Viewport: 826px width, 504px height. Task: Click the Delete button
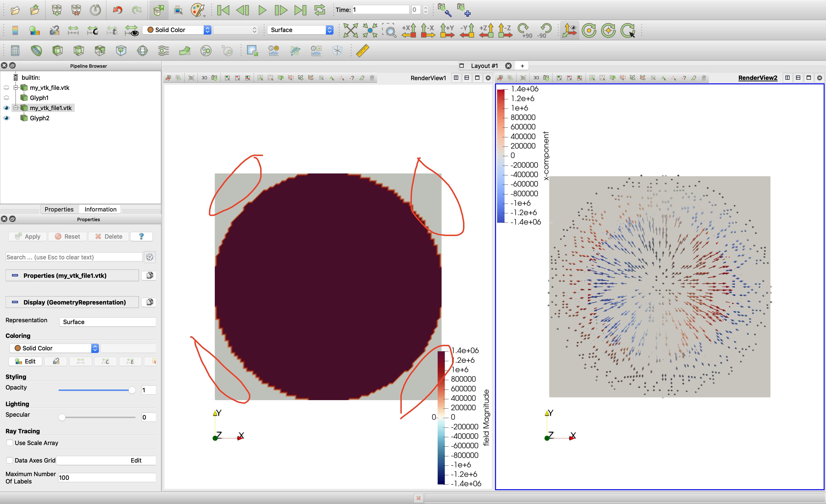[x=109, y=236]
